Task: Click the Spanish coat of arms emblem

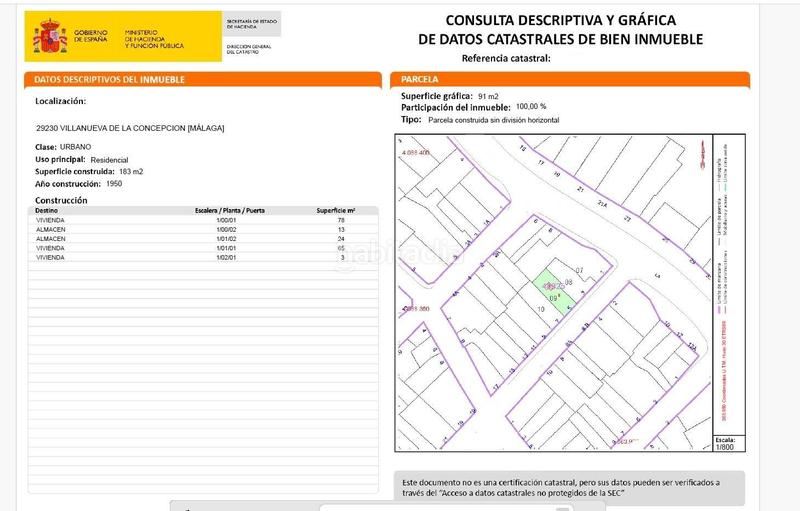Action: point(48,38)
